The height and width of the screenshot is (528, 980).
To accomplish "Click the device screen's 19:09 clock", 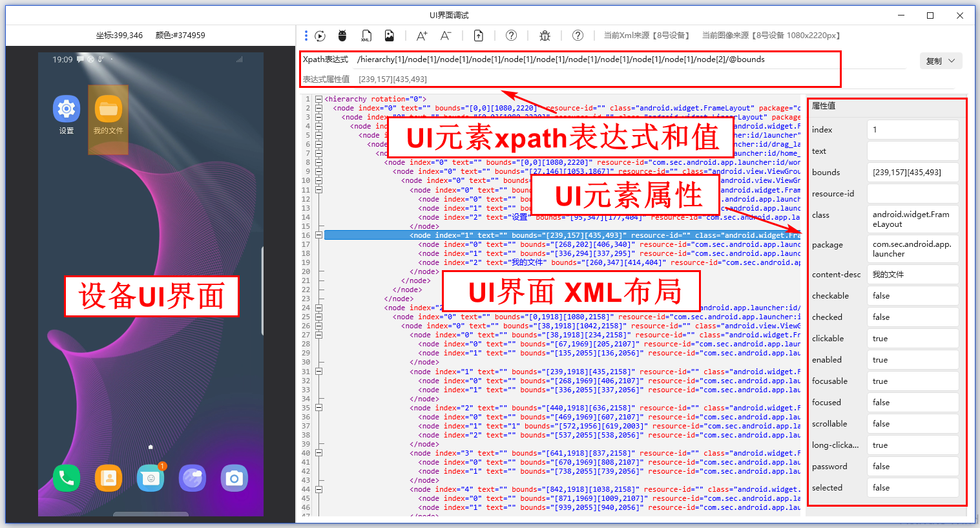I will tap(63, 59).
